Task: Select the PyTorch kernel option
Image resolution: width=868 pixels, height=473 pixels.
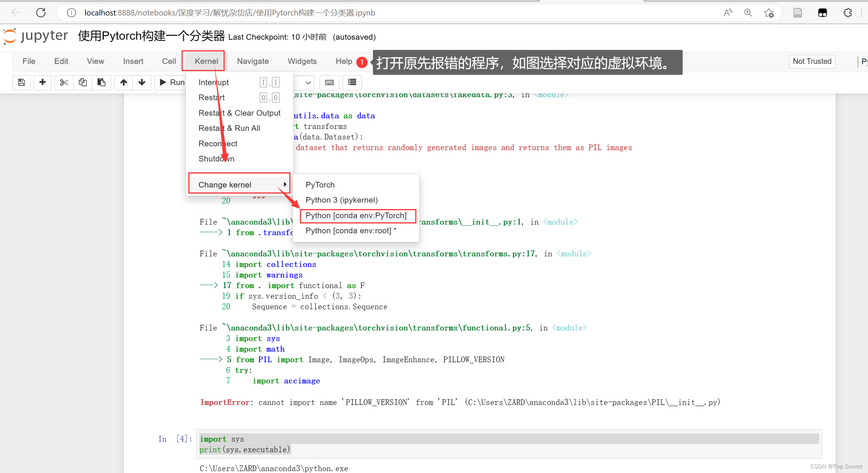Action: point(320,185)
